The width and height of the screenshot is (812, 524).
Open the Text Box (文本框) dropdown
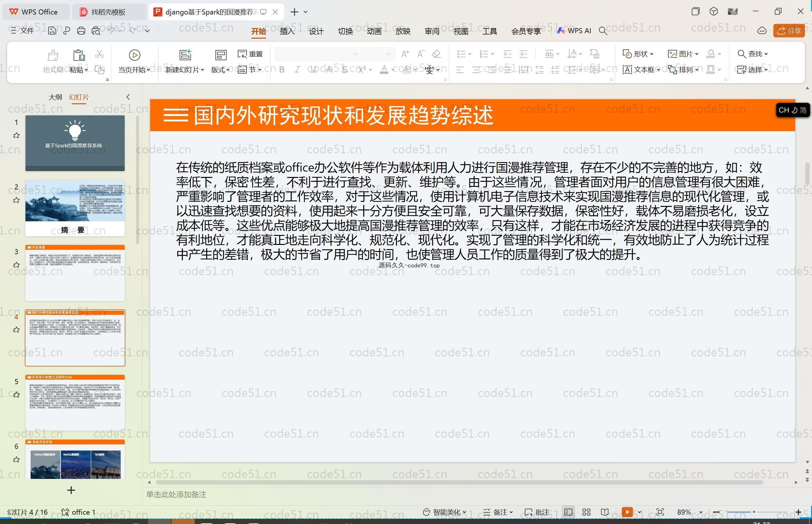[641, 70]
